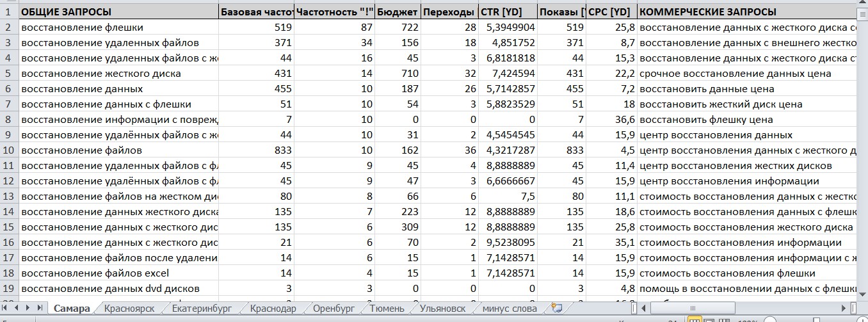The image size is (868, 322).
Task: Select cell 'центр восстановления жестких дисков'
Action: 748,165
